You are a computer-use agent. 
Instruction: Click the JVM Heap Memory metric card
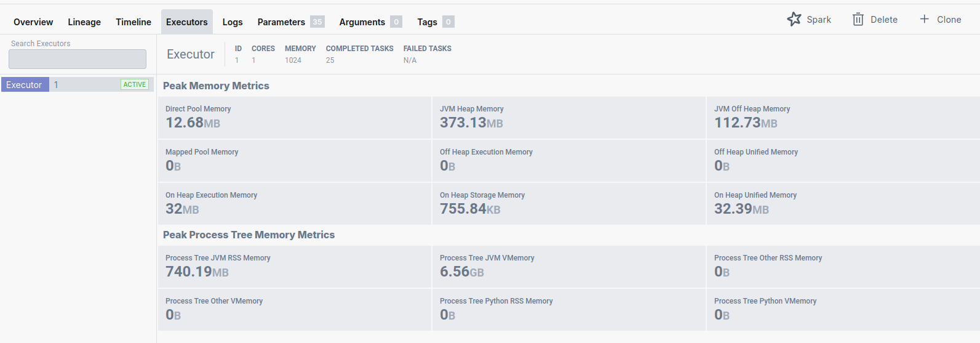(568, 118)
